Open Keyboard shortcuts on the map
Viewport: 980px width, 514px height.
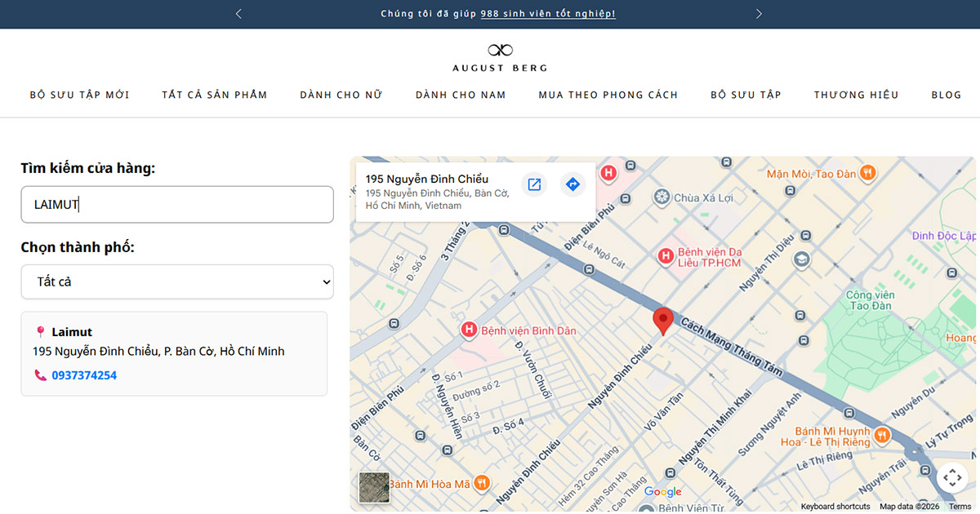[x=835, y=507]
